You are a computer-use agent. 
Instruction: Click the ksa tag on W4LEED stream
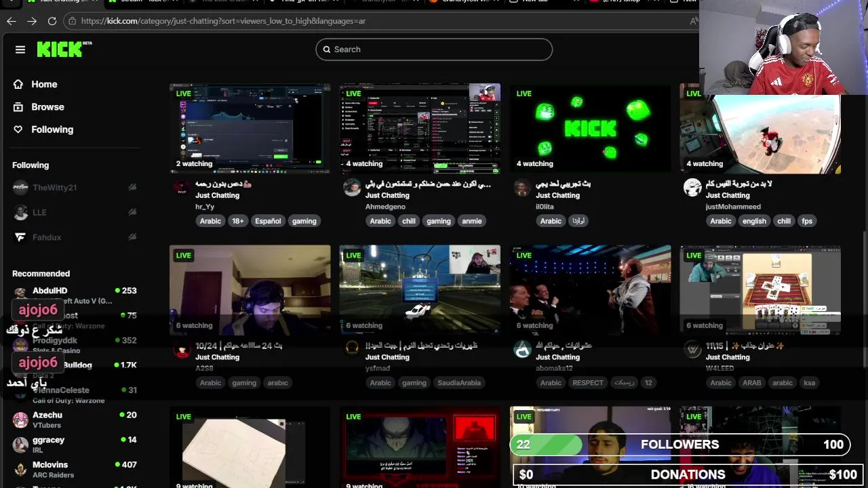(x=810, y=383)
